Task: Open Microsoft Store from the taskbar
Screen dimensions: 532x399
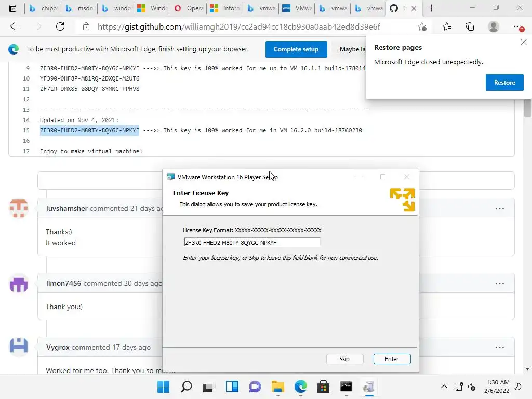Action: point(323,387)
